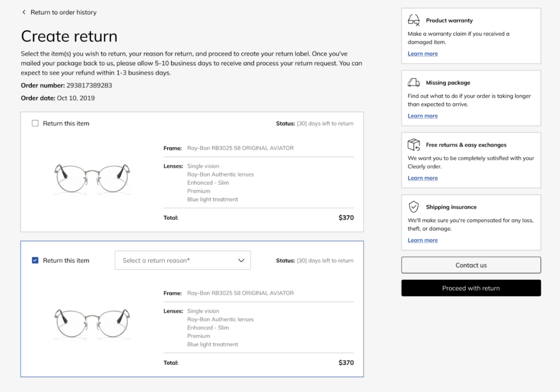
Task: Click the Missing package truck icon
Action: coord(413,83)
